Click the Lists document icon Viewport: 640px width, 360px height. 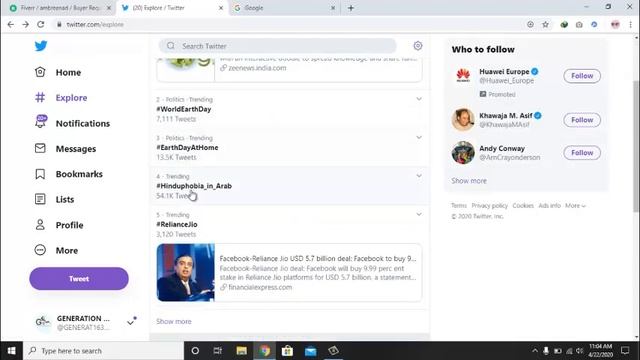click(40, 199)
